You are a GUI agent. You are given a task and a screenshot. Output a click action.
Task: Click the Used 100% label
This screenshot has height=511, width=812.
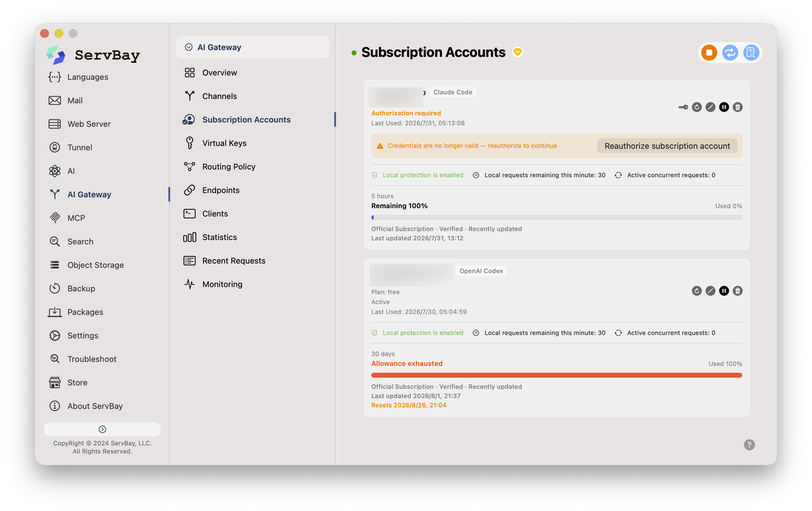725,364
